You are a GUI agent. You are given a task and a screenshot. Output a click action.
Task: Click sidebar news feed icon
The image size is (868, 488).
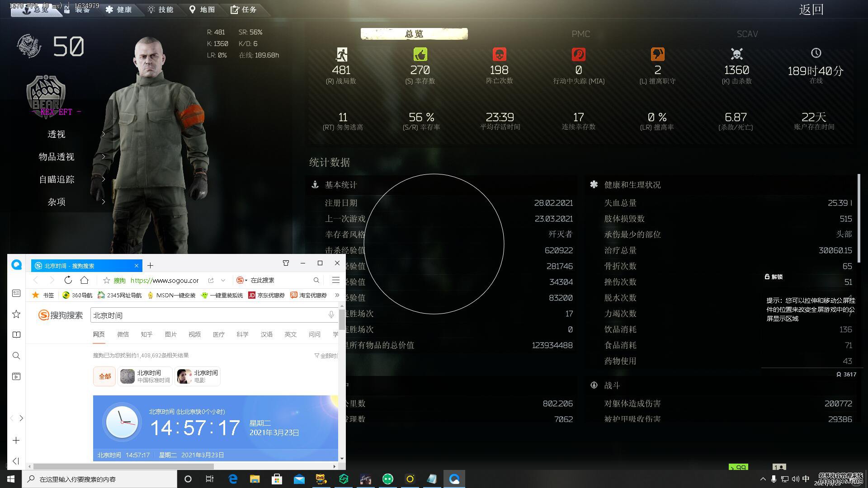16,293
